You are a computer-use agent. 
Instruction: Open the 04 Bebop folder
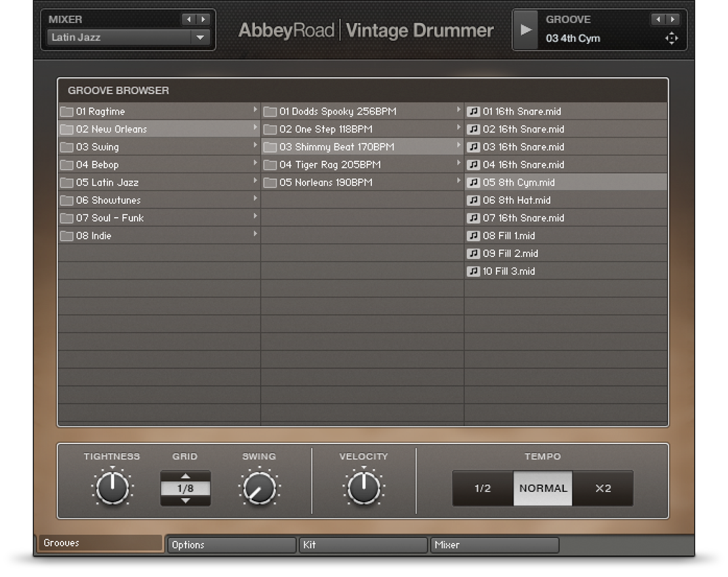[159, 165]
